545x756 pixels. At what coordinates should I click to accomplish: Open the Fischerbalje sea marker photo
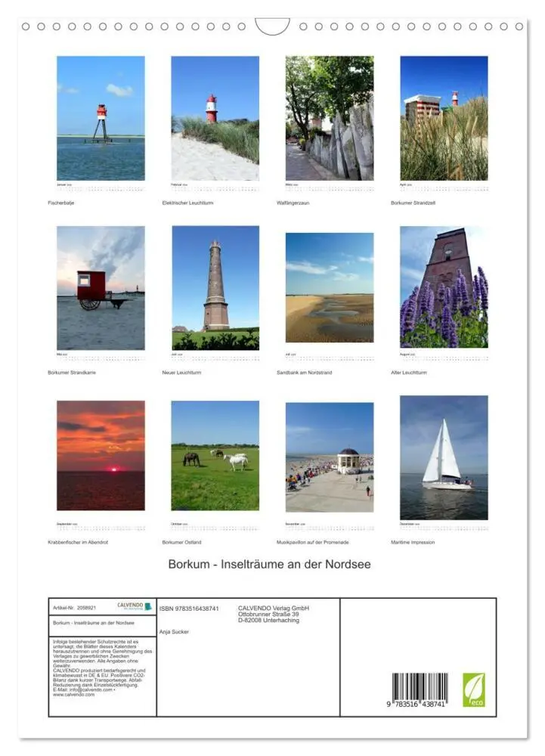[x=101, y=118]
